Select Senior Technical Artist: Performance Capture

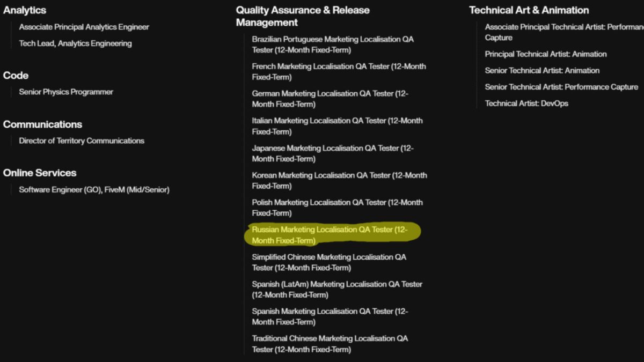point(561,87)
